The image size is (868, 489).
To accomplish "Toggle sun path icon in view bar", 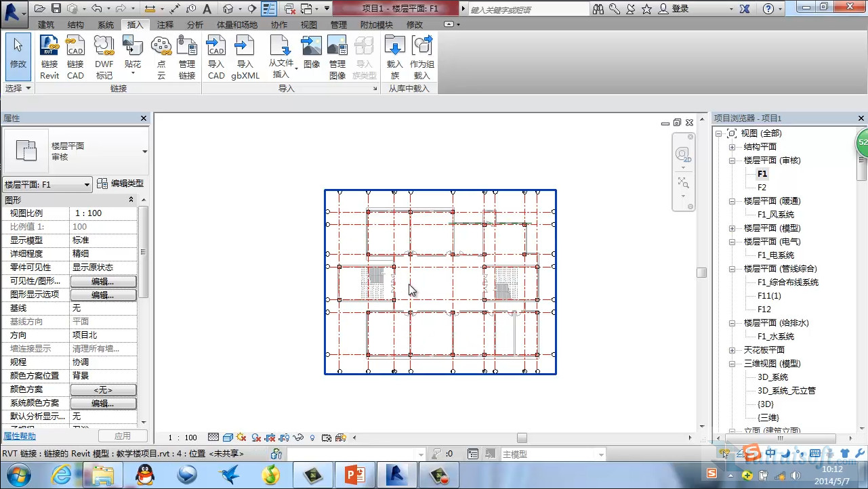I will 241,438.
